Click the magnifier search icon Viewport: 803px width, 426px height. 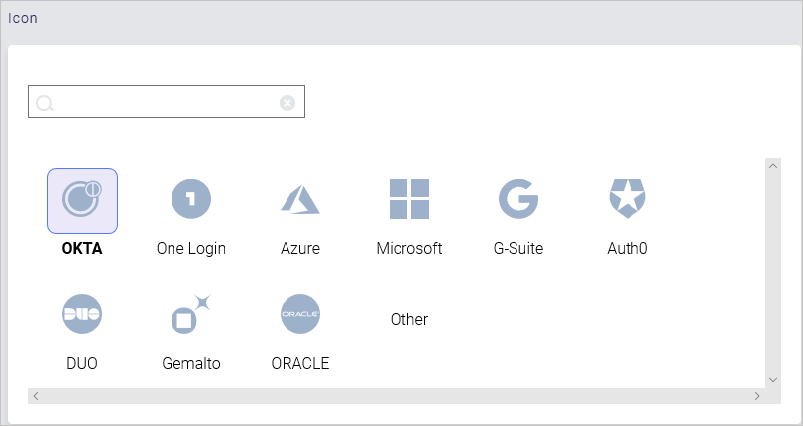tap(45, 103)
